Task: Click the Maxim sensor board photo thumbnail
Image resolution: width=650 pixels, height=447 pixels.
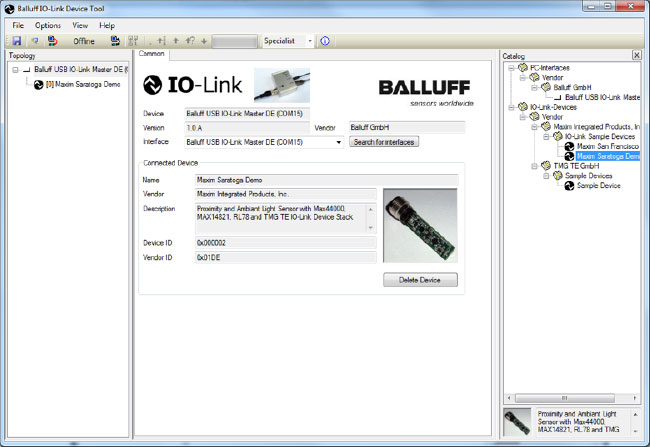Action: pyautogui.click(x=420, y=226)
